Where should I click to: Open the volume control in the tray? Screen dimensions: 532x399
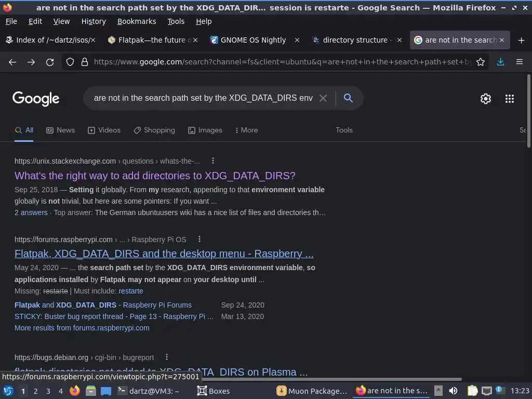coord(453,391)
